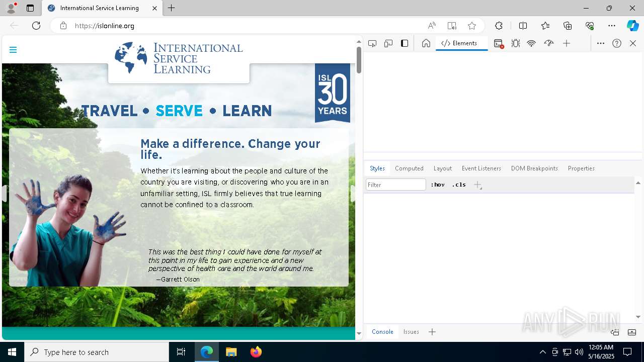Click the taskbar search box

coord(97,352)
